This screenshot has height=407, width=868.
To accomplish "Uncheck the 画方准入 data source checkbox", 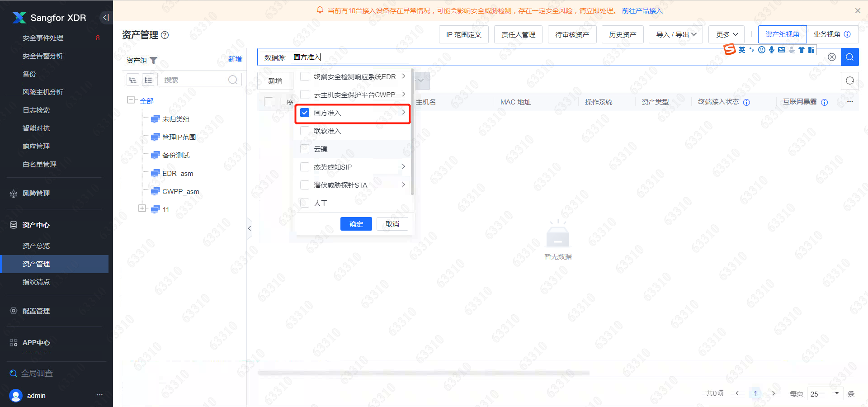I will [304, 113].
